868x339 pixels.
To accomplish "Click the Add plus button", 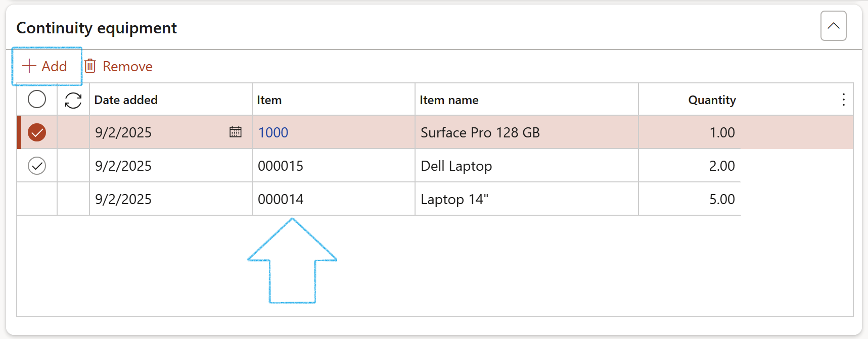I will 45,66.
